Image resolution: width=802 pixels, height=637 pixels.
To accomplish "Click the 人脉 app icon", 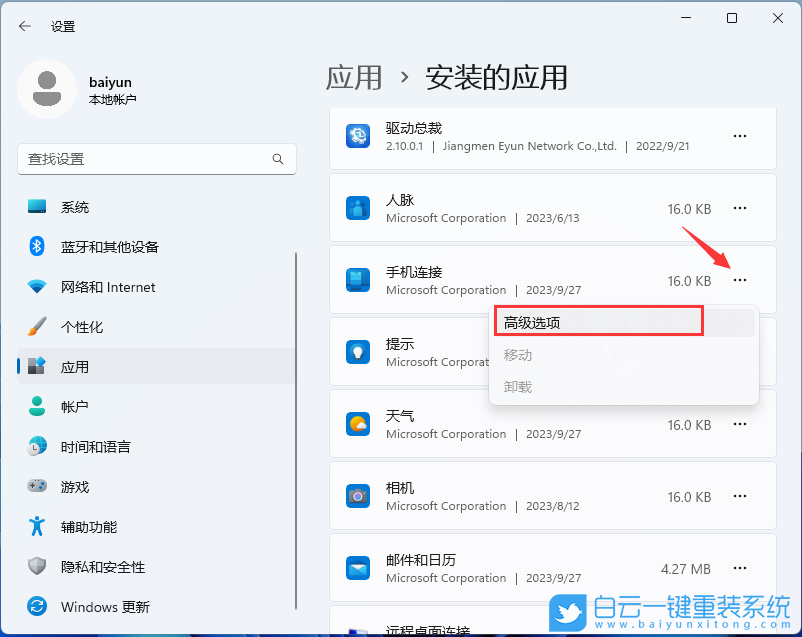I will [358, 208].
